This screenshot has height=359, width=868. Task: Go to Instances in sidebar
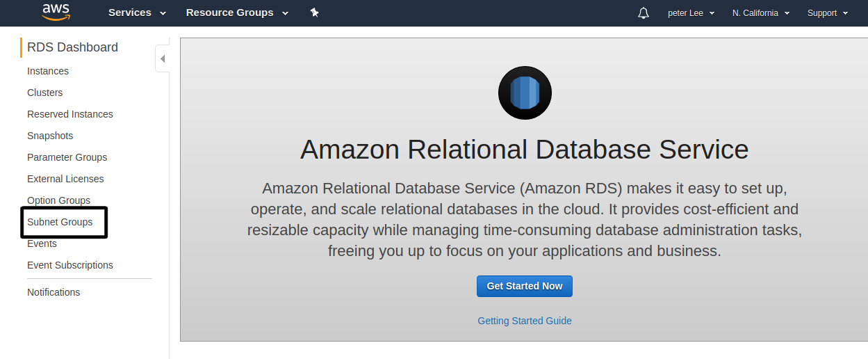[48, 71]
